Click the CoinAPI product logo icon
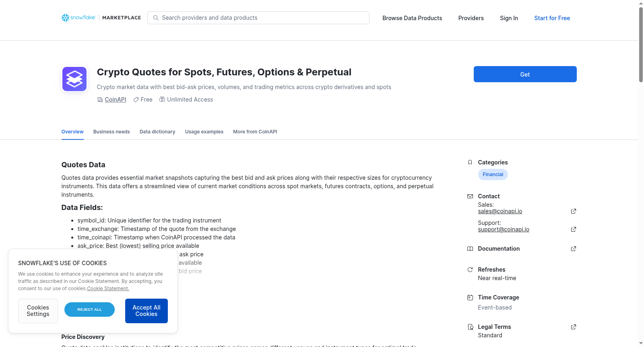Image resolution: width=644 pixels, height=347 pixels. [x=74, y=79]
